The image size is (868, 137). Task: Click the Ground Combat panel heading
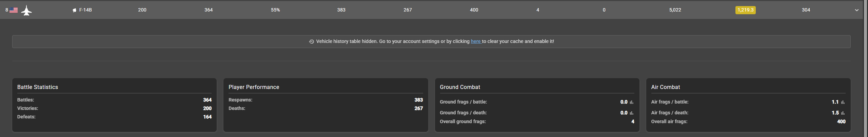[460, 87]
